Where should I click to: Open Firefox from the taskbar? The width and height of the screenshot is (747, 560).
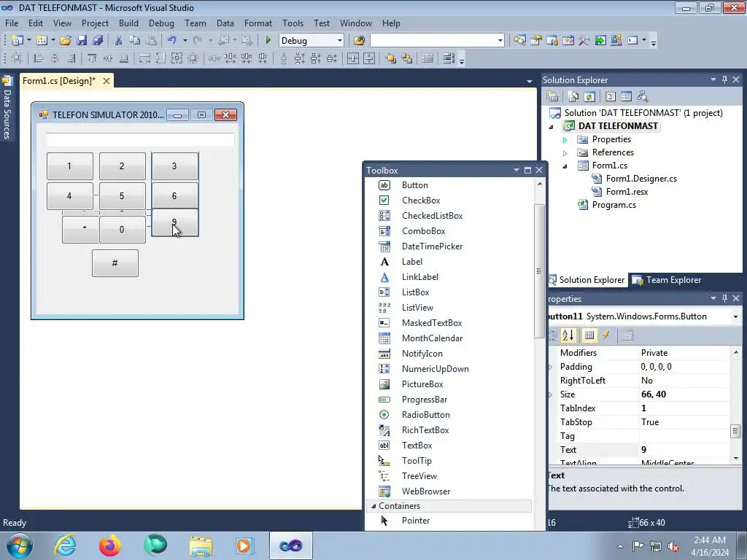pyautogui.click(x=109, y=545)
